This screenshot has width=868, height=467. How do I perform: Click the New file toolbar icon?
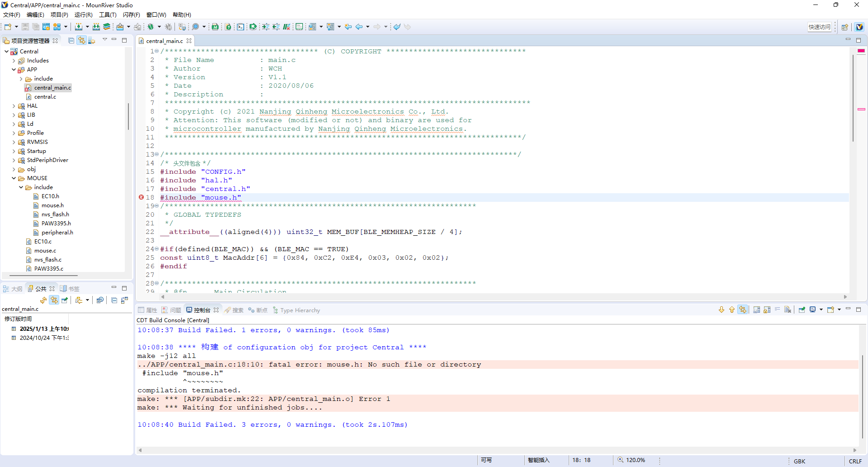coord(8,27)
